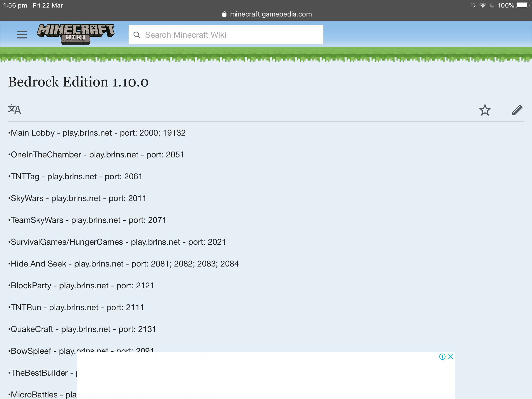Click the BlockParty port 2121 entry

click(81, 285)
